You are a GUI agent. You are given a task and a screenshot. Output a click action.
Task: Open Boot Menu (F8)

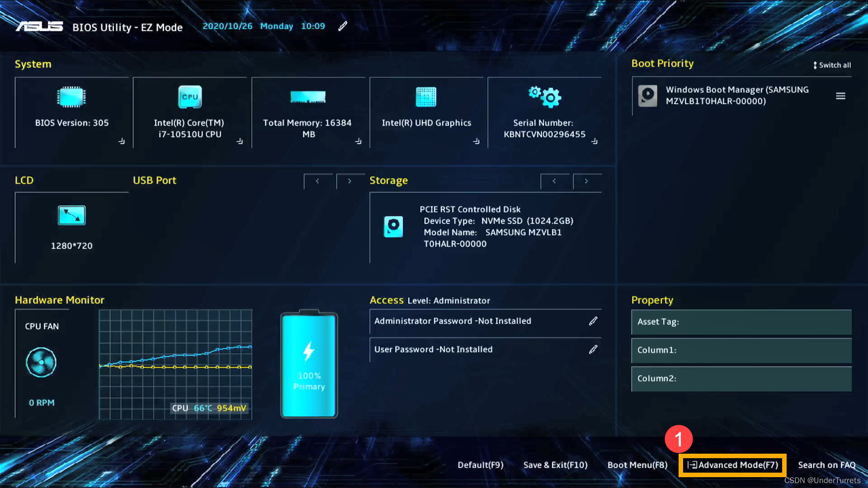tap(637, 465)
